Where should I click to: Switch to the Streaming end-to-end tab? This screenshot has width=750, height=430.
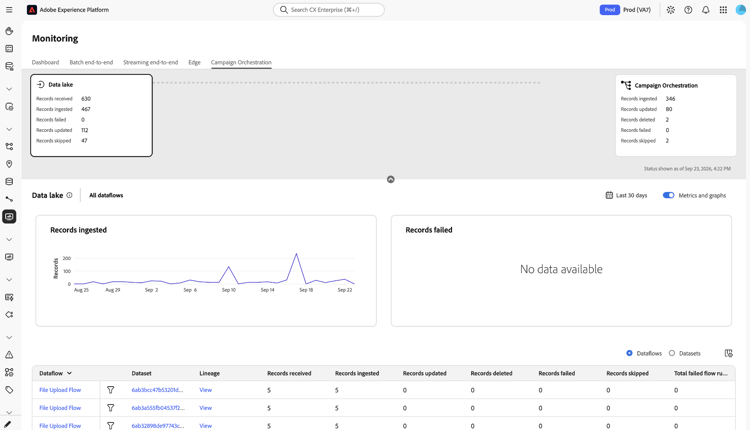(151, 62)
